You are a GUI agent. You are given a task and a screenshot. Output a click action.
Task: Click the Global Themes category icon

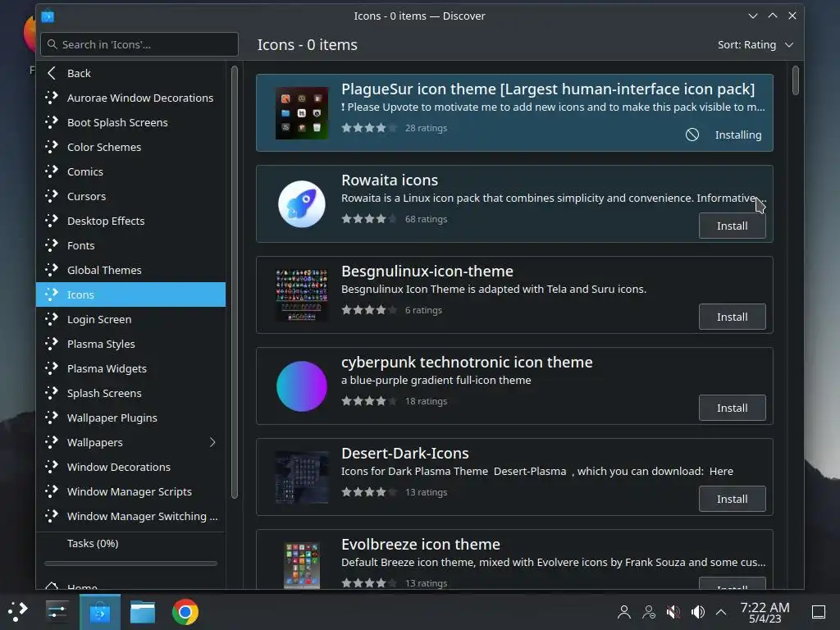coord(52,271)
